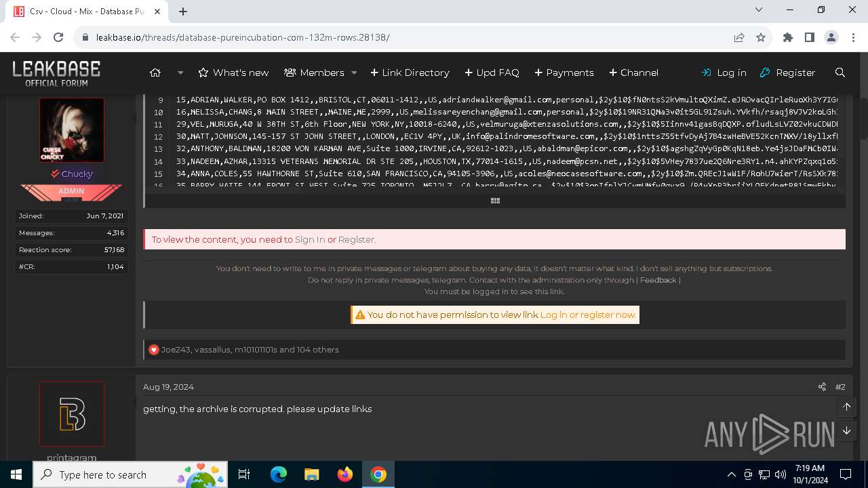Click Log in or register now link
Image resolution: width=868 pixels, height=488 pixels.
tap(588, 314)
